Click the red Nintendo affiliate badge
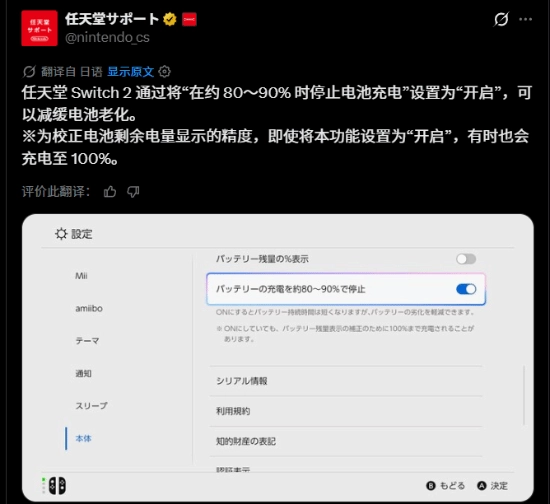 [189, 19]
